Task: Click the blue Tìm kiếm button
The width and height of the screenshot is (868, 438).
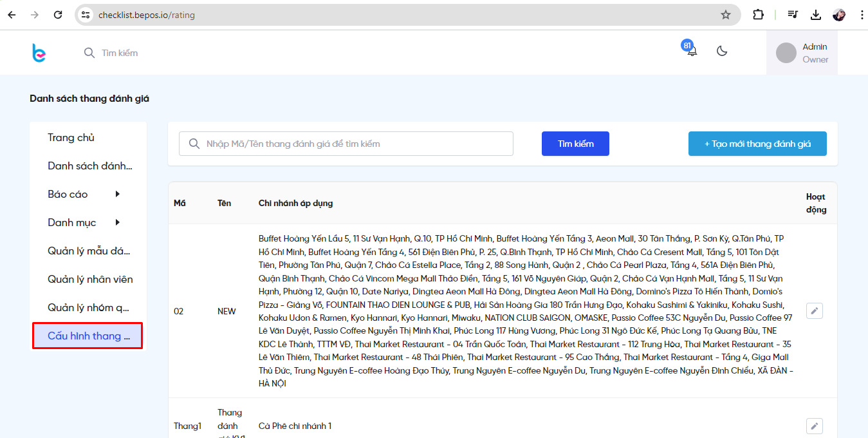Action: (x=575, y=144)
